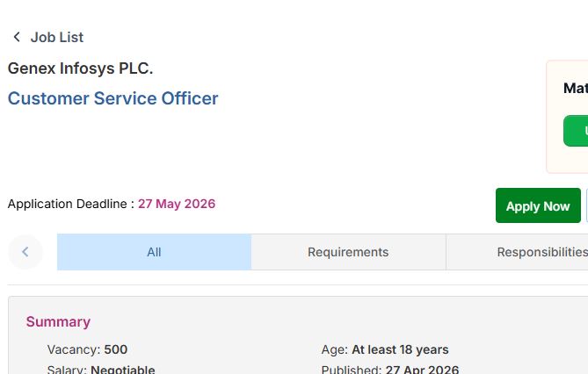Switch to the Requirements tab
This screenshot has width=588, height=374.
point(348,252)
